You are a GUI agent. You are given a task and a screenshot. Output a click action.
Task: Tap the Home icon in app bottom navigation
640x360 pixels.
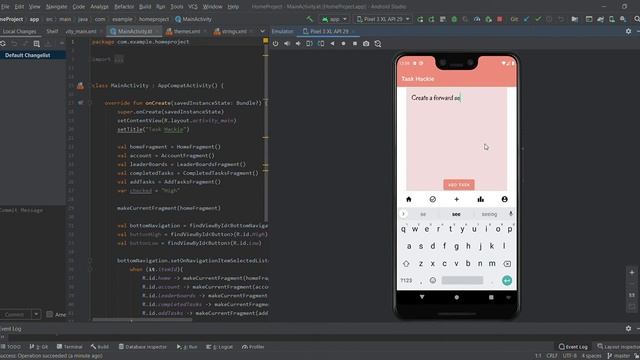409,199
